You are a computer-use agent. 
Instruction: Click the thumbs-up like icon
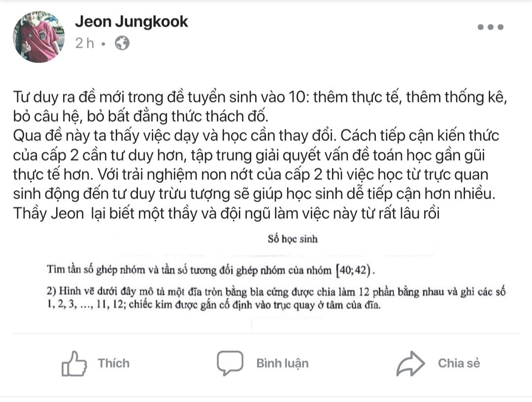(74, 364)
